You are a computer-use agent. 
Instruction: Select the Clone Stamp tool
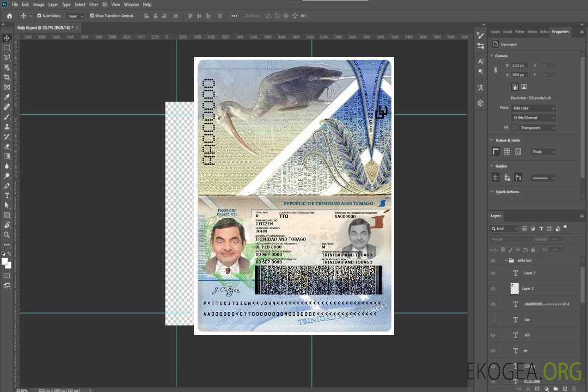point(7,127)
